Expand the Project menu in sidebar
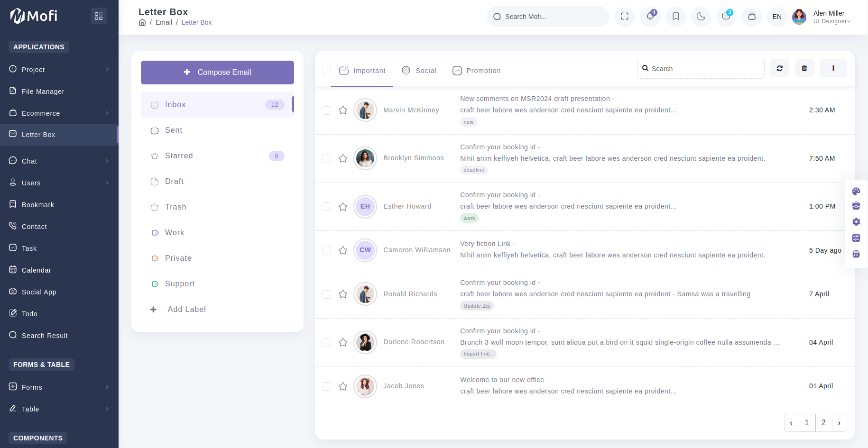Screen dimensions: 868x448 point(59,70)
